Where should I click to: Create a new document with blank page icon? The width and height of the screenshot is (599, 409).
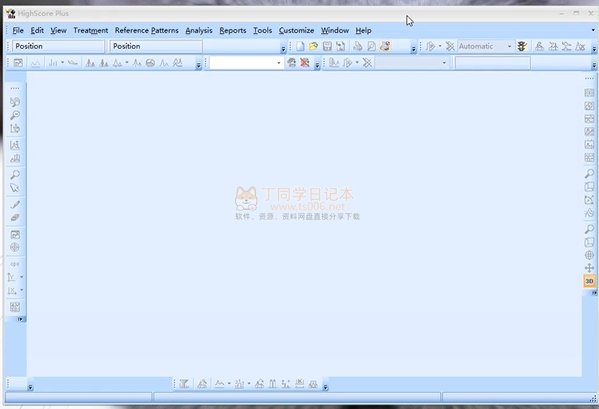[300, 46]
